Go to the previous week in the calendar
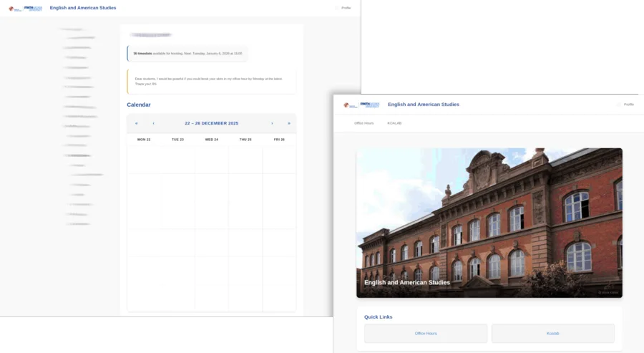 click(x=154, y=123)
